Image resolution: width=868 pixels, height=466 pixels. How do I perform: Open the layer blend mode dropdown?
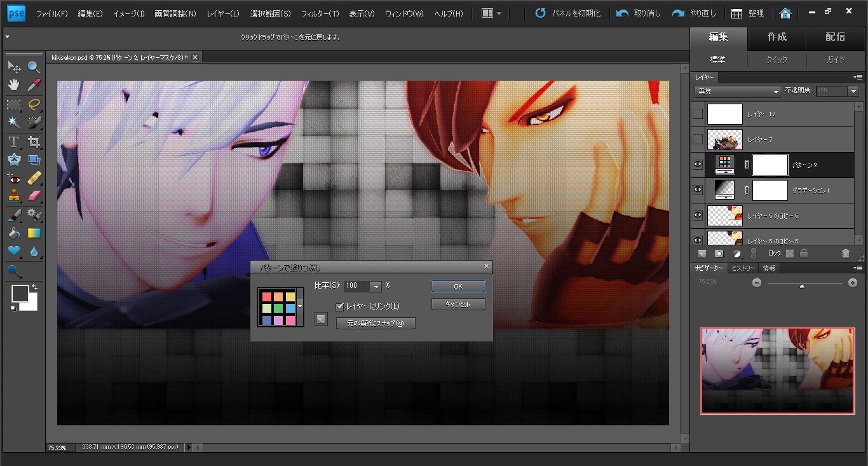tap(737, 91)
